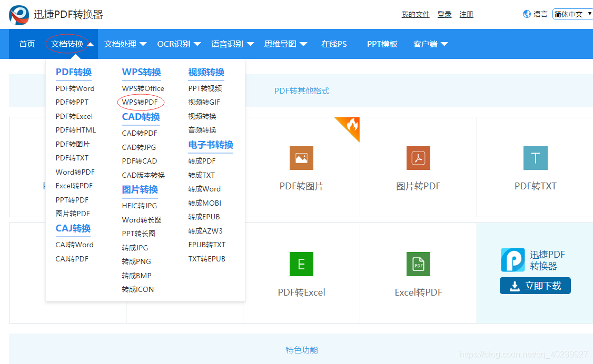Screen dimensions: 593x364
Task: Select PDF转HTML menu entry
Action: (76, 130)
